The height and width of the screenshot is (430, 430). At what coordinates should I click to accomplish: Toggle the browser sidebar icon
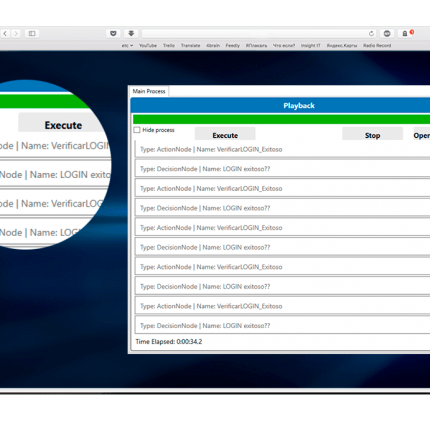[32, 33]
